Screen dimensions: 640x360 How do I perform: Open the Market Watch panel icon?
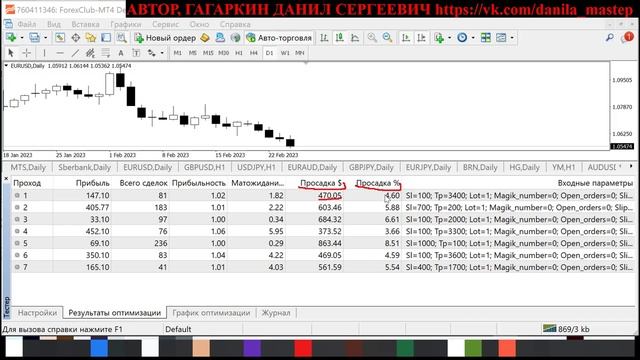(60, 38)
